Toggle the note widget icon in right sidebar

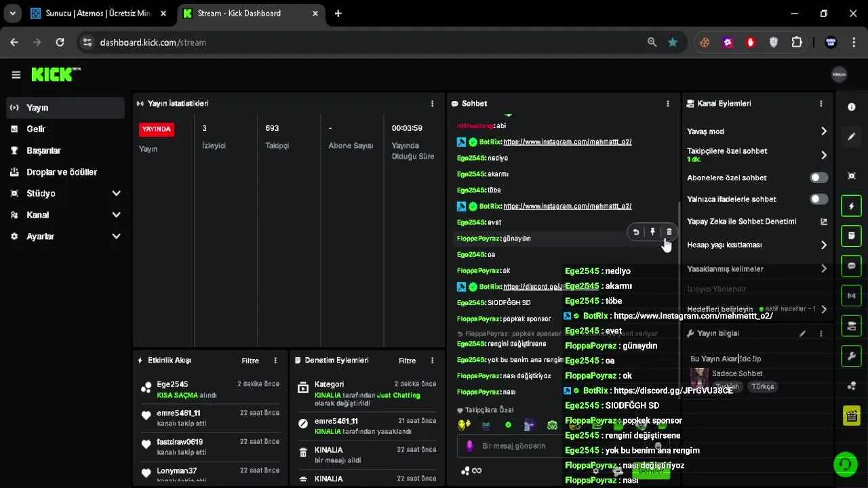coord(852,236)
